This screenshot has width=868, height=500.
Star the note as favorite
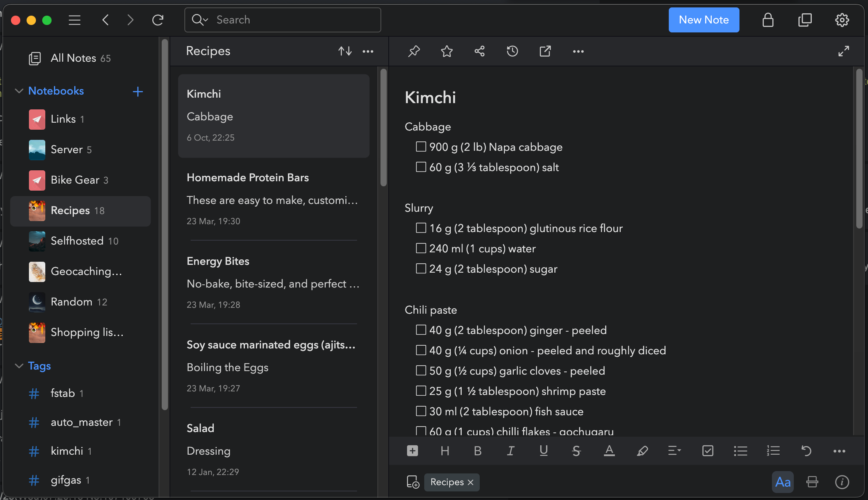(x=447, y=51)
